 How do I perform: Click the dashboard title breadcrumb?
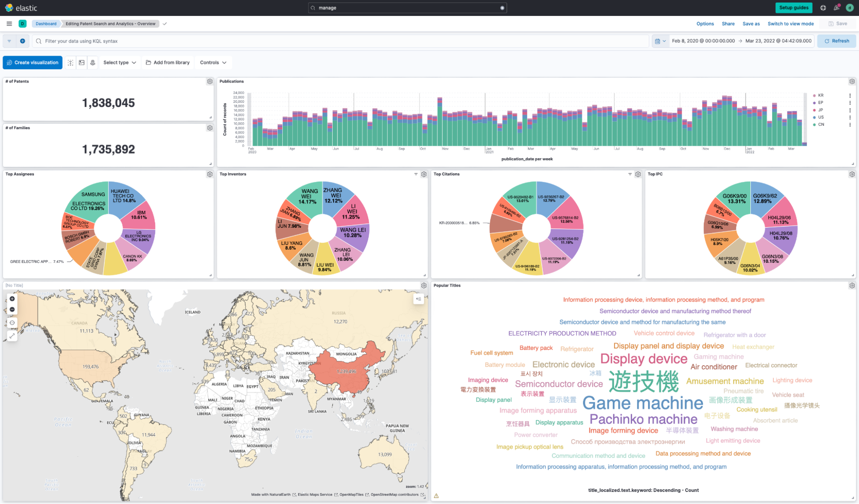[110, 24]
